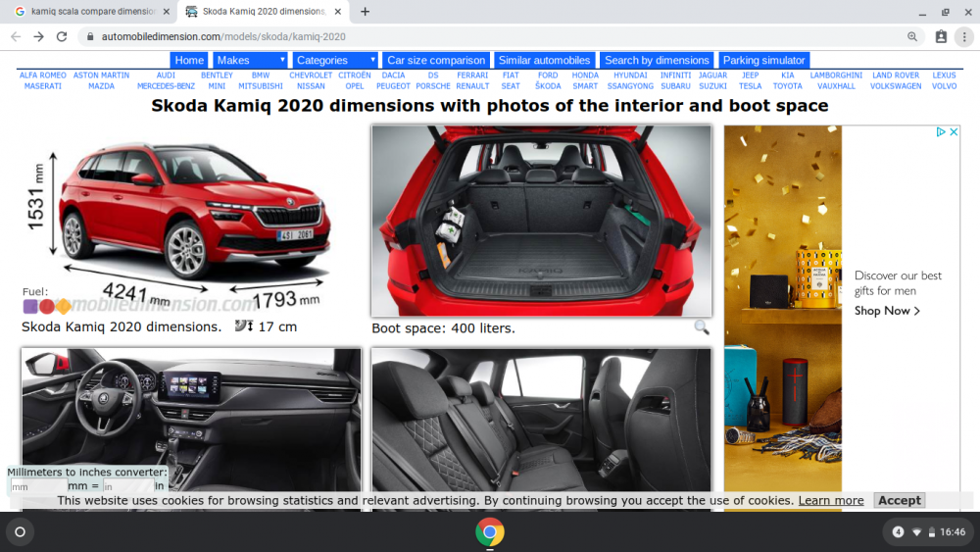980x552 pixels.
Task: Open the ALFA ROMEO brand link
Action: [42, 75]
